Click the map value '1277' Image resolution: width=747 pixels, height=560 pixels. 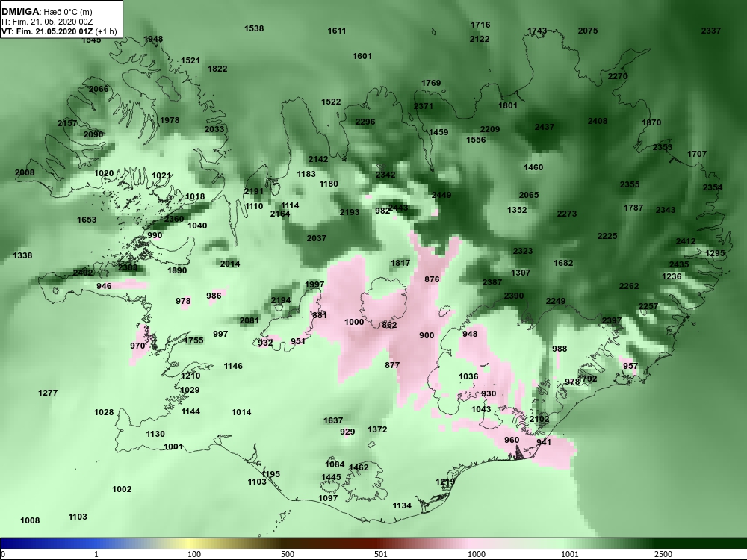(x=48, y=393)
